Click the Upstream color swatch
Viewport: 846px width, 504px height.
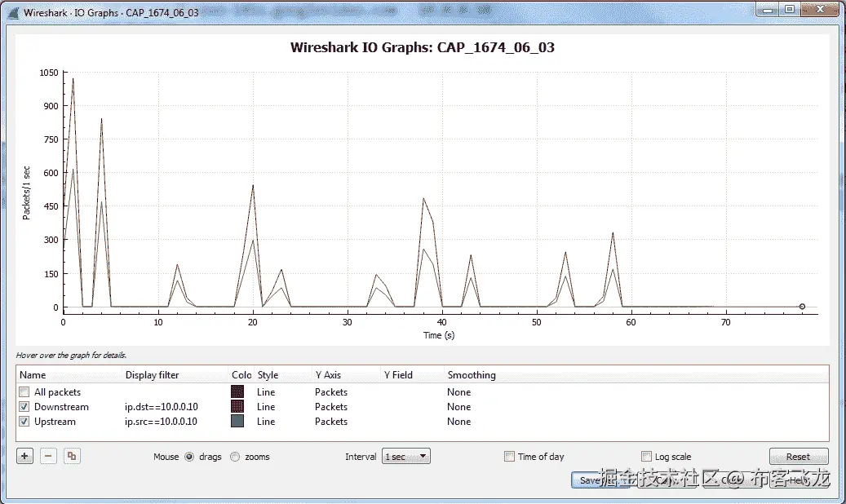pos(237,421)
